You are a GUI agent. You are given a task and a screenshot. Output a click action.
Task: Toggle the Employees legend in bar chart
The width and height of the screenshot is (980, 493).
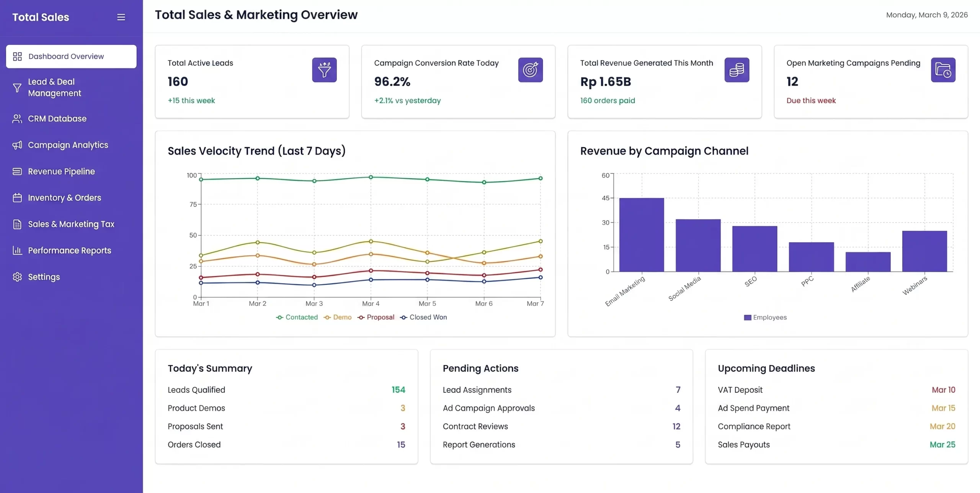click(765, 318)
